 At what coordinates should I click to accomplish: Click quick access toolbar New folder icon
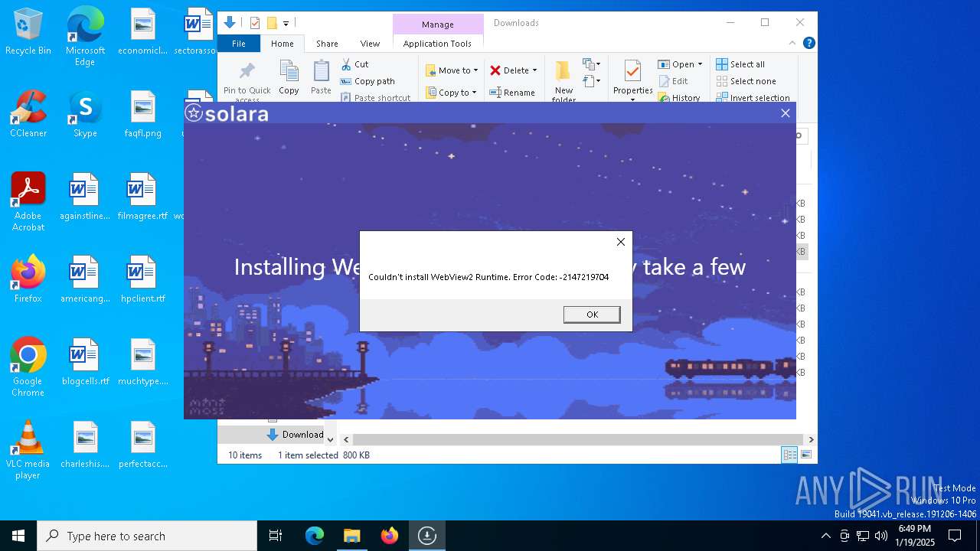pyautogui.click(x=271, y=23)
